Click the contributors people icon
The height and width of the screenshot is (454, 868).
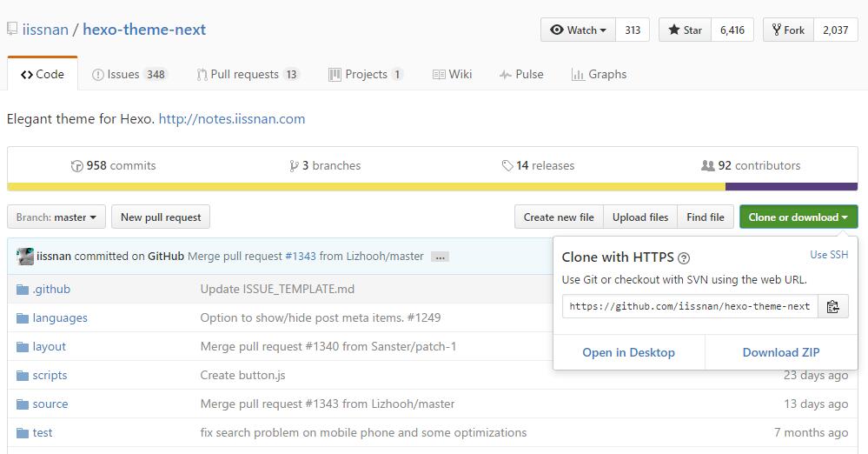707,166
